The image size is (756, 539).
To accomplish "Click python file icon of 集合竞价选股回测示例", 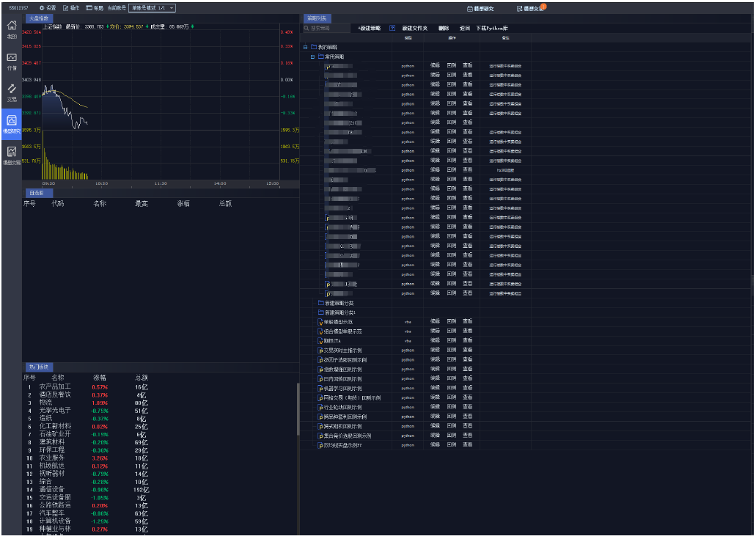I will tap(320, 436).
